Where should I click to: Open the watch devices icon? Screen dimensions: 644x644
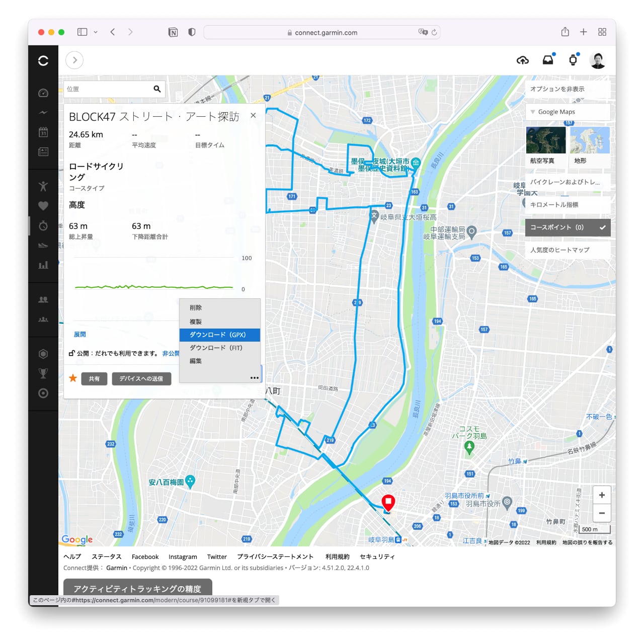pos(573,60)
